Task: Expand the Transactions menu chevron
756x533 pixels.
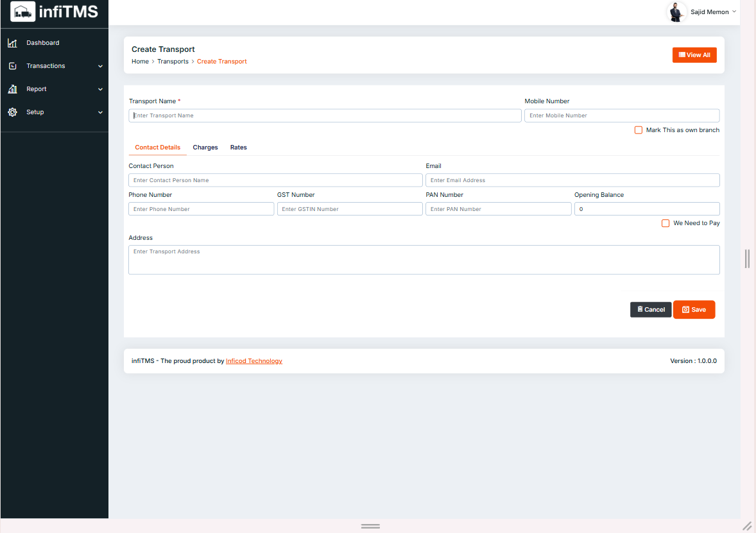Action: click(x=100, y=66)
